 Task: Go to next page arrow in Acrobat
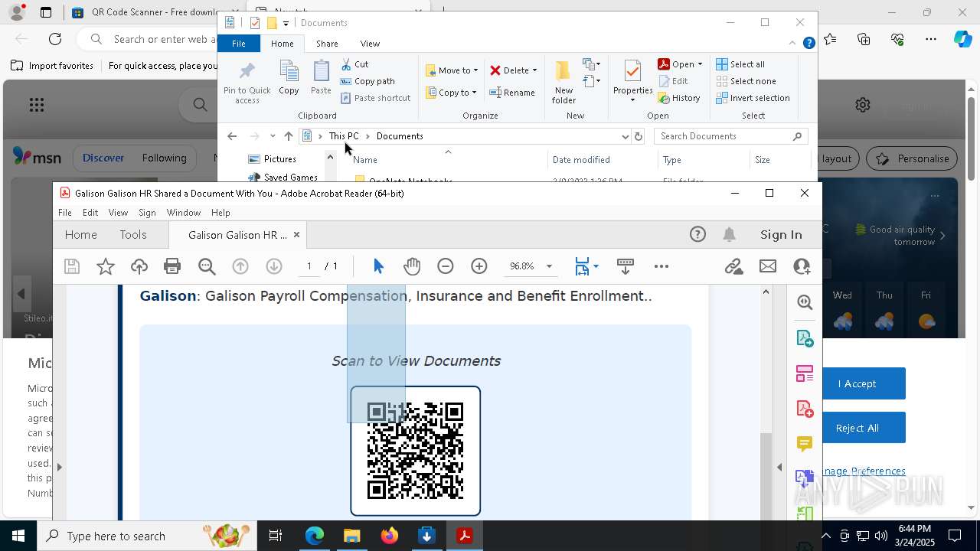(x=274, y=266)
